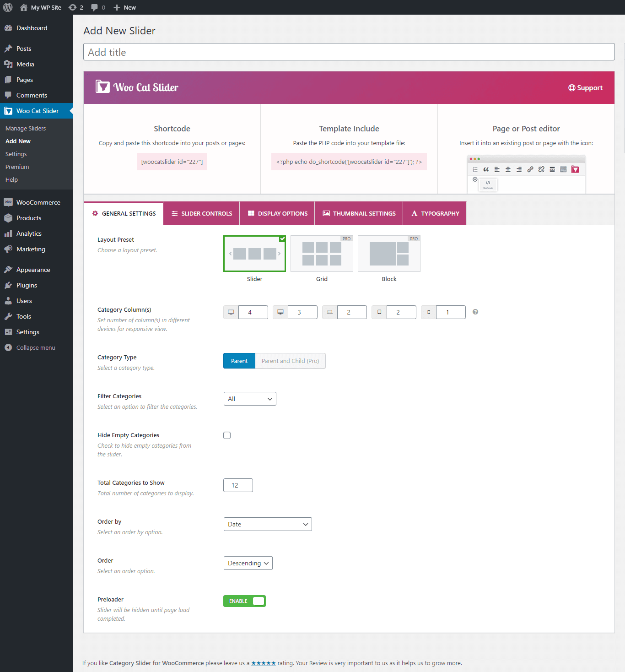This screenshot has width=625, height=672.
Task: Select the Grid layout preset thumbnail
Action: pos(322,254)
